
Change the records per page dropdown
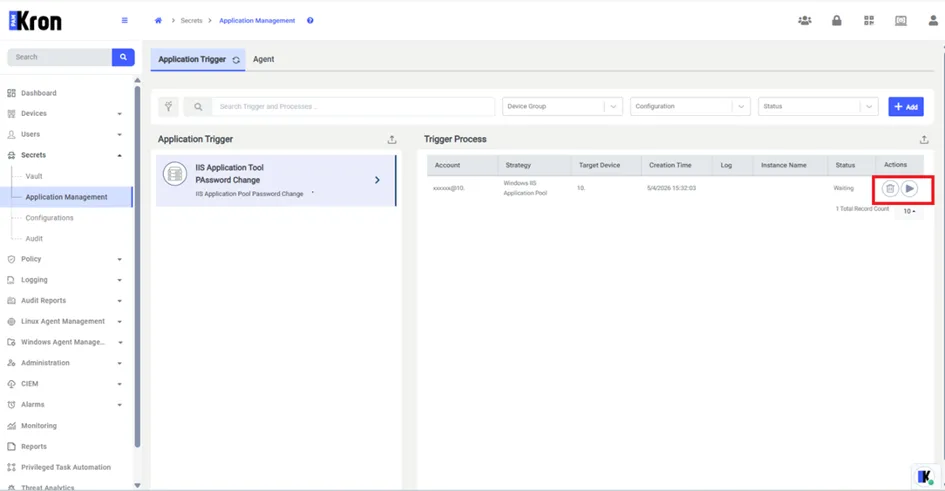point(909,211)
